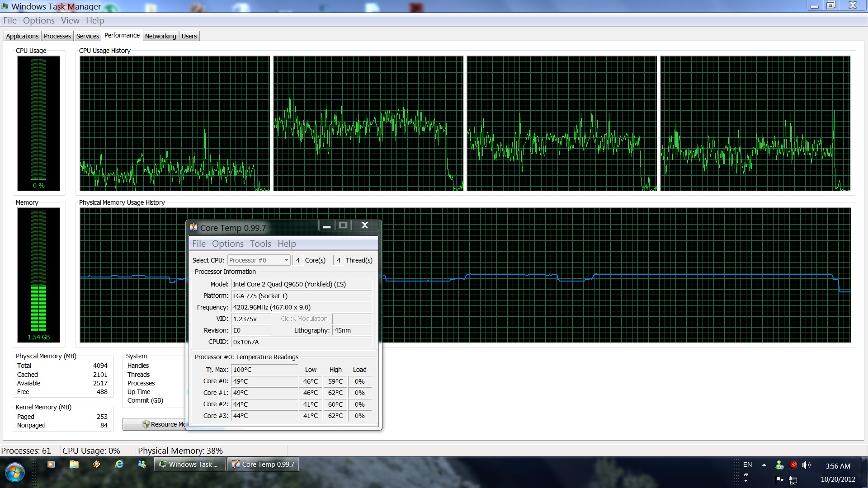Viewport: 868px width, 488px height.
Task: Show hidden tray icons arrow
Action: (x=764, y=465)
